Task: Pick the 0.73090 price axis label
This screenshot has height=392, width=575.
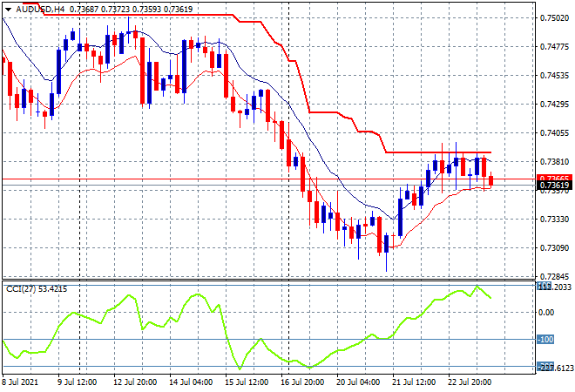Action: point(554,248)
